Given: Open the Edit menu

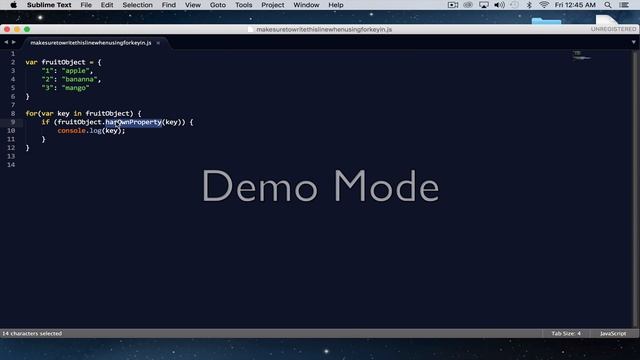Looking at the screenshot, I should pyautogui.click(x=107, y=5).
